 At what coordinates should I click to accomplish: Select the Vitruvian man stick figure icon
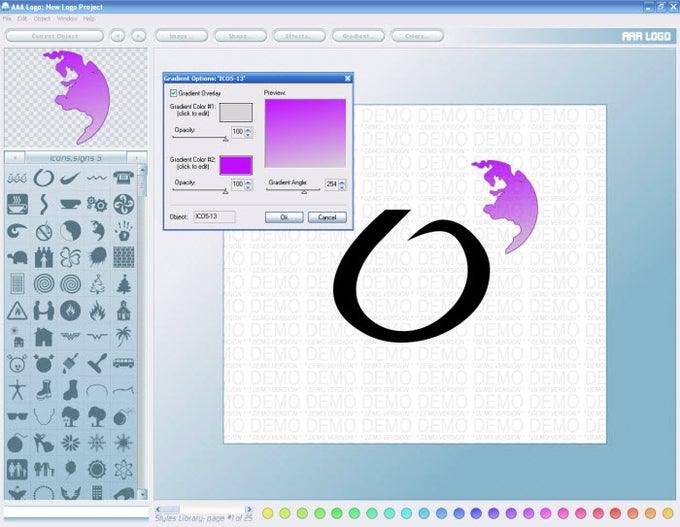(17, 390)
